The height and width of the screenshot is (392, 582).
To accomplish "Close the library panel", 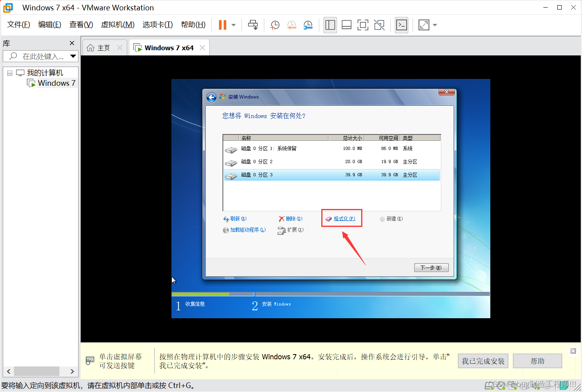I will pyautogui.click(x=72, y=43).
